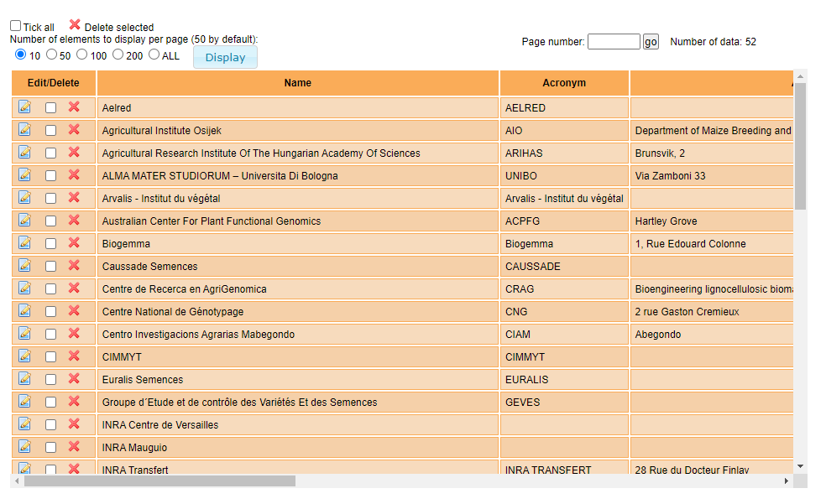The height and width of the screenshot is (504, 826).
Task: Click Groupe d´Etude et de contrôle name
Action: click(240, 402)
